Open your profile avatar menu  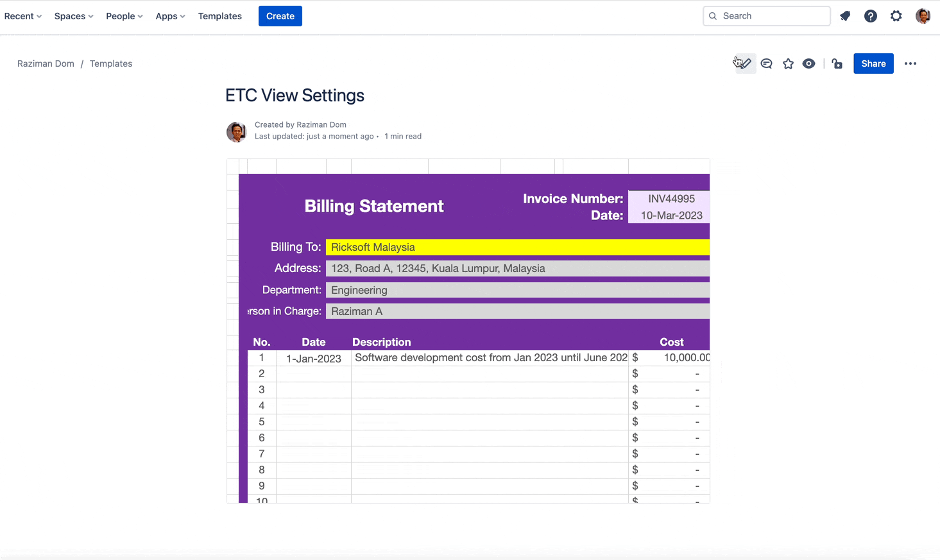[x=923, y=15]
